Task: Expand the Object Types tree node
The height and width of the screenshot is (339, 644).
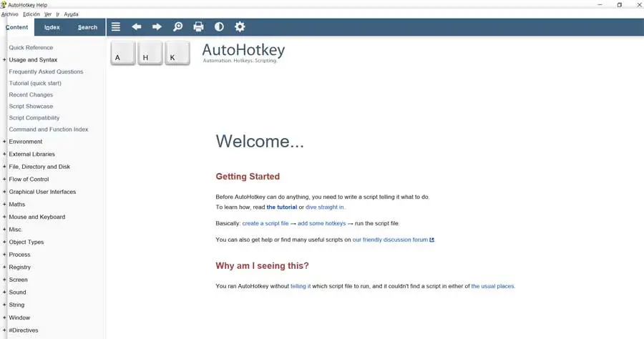Action: click(x=4, y=242)
